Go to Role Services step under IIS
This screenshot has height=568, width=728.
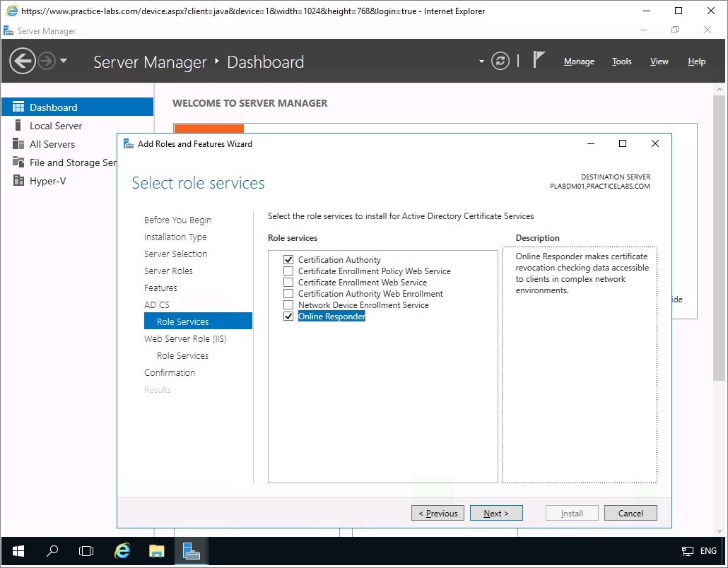[x=182, y=356]
